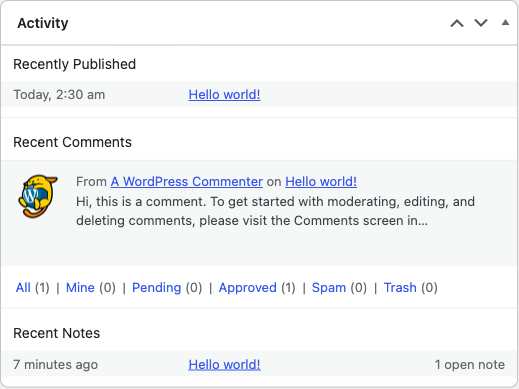The width and height of the screenshot is (519, 389).
Task: Click the '1 open note' text
Action: coord(470,365)
